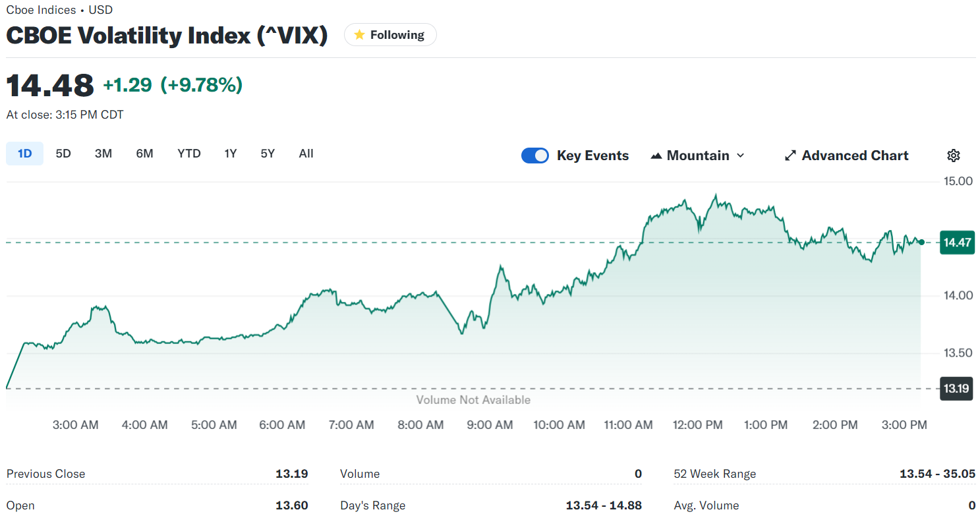The image size is (980, 516).
Task: Select the 3M time range
Action: (103, 154)
